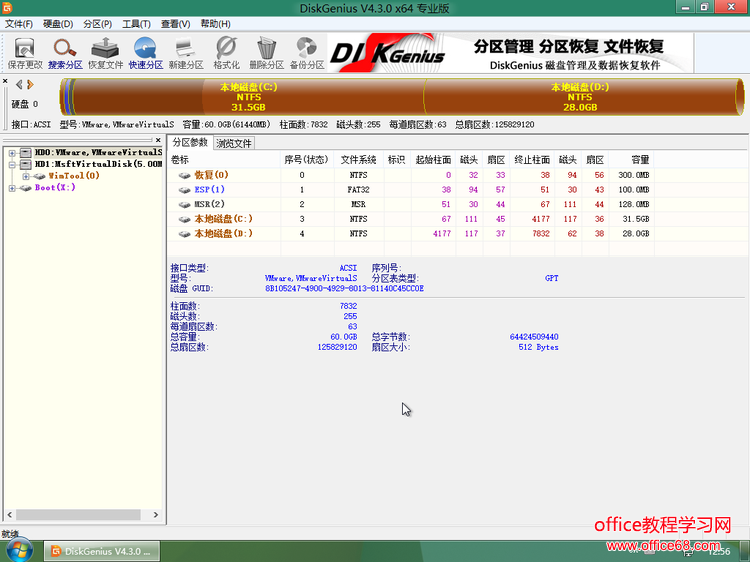Viewport: 750px width, 562px height.
Task: Switch to the 浏览文件 tab
Action: [x=233, y=143]
